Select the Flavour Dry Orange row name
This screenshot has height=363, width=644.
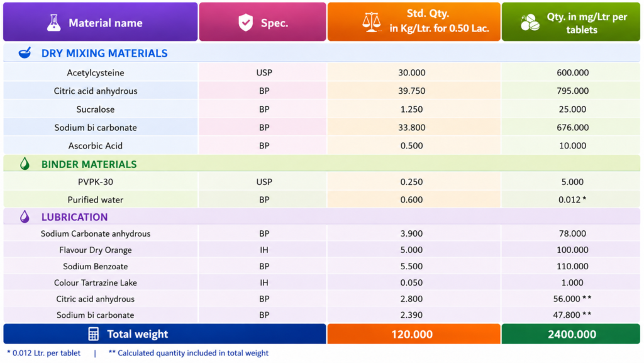(x=96, y=250)
